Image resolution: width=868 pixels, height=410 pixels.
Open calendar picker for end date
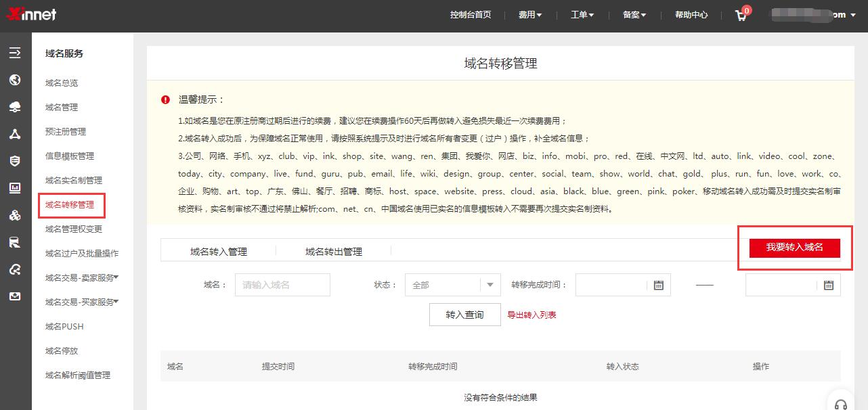(828, 286)
